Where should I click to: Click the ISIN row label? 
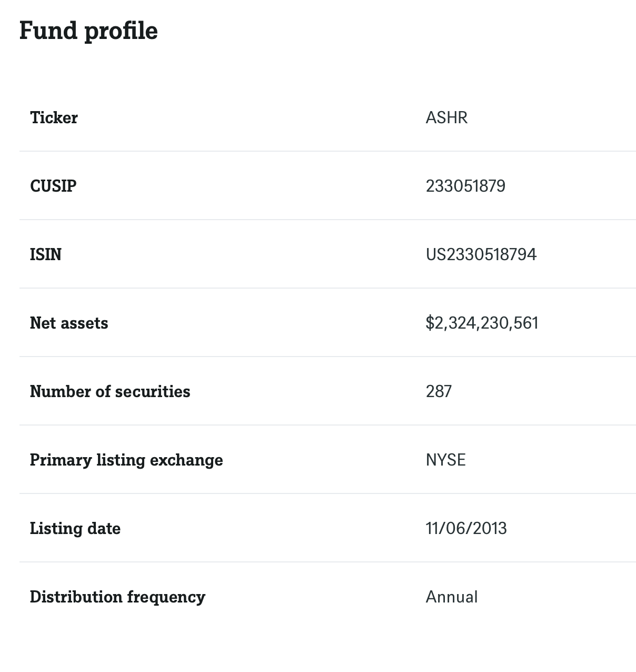[46, 254]
